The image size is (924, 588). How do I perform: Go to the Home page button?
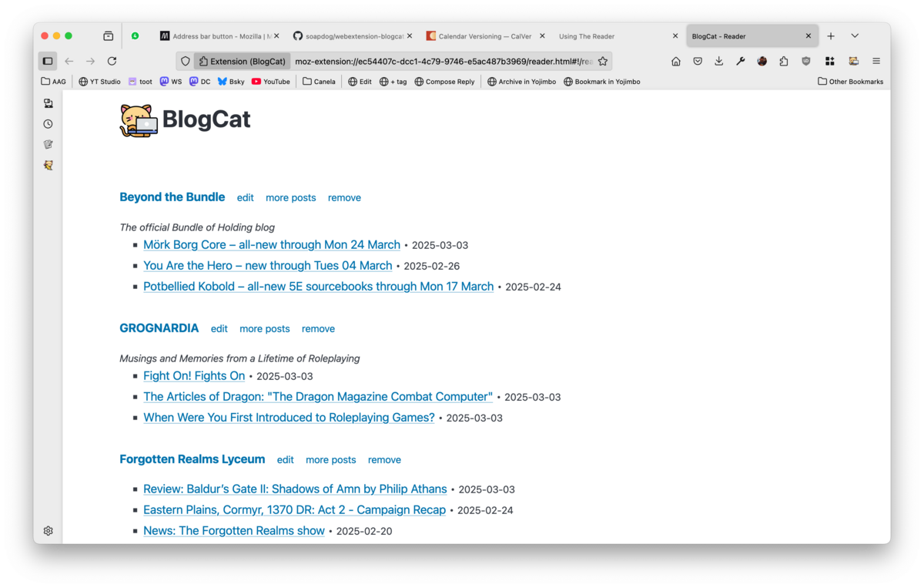coord(676,61)
